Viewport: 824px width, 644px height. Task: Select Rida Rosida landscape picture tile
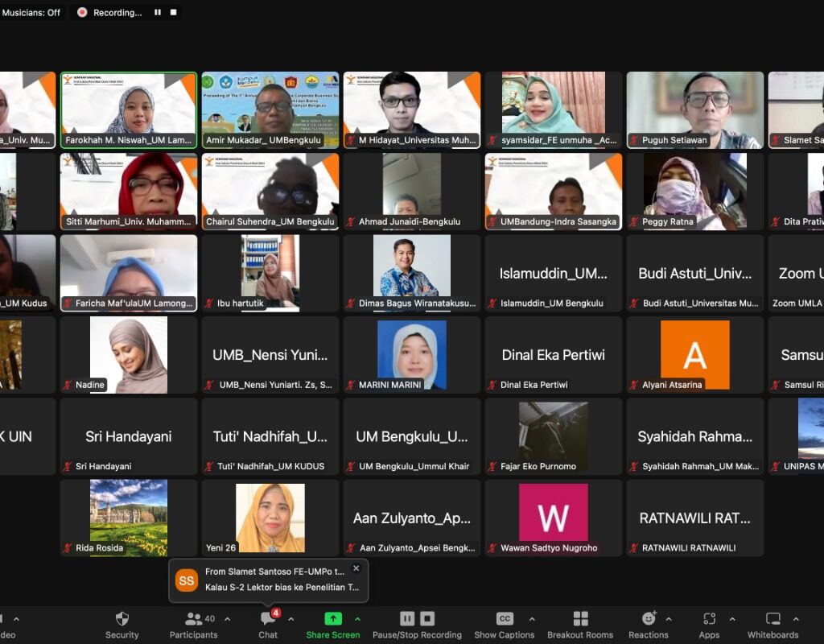tap(129, 518)
